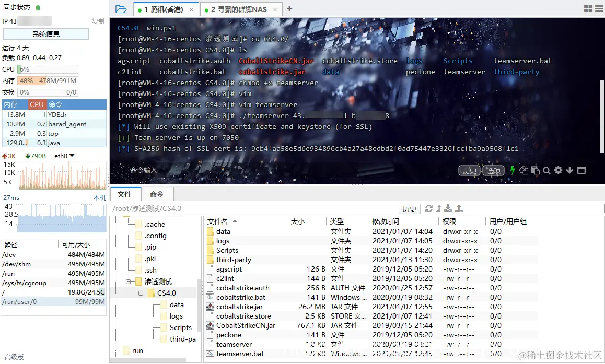Select the 寻觅的群辉NAS session tab
Image resolution: width=605 pixels, height=364 pixels.
pos(241,9)
